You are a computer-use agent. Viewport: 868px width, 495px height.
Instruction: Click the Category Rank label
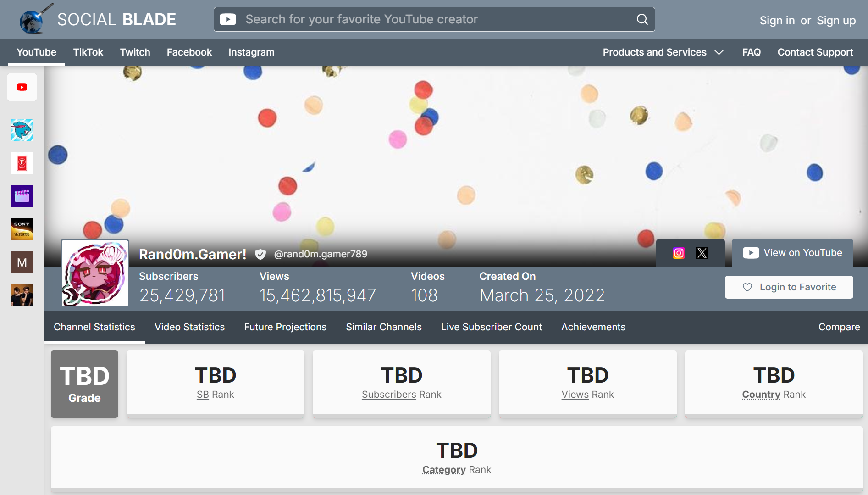coord(457,470)
